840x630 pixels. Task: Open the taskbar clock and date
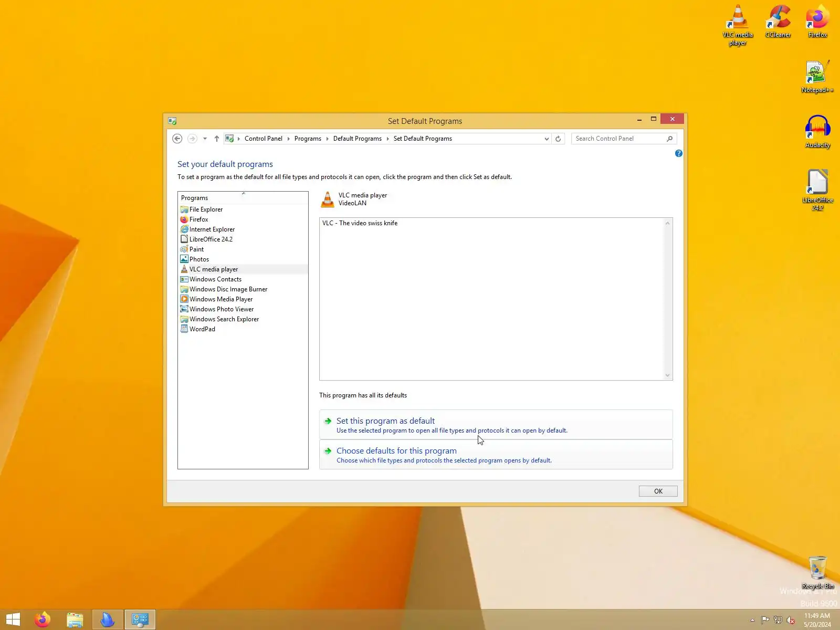[x=817, y=620]
